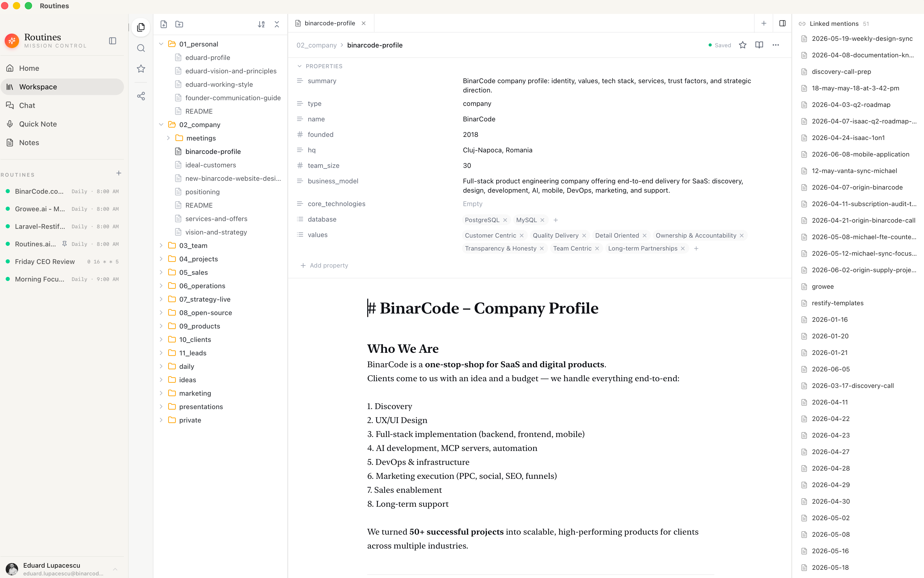Open the sort order options icon
Screen dimensions: 924x578
tap(261, 25)
